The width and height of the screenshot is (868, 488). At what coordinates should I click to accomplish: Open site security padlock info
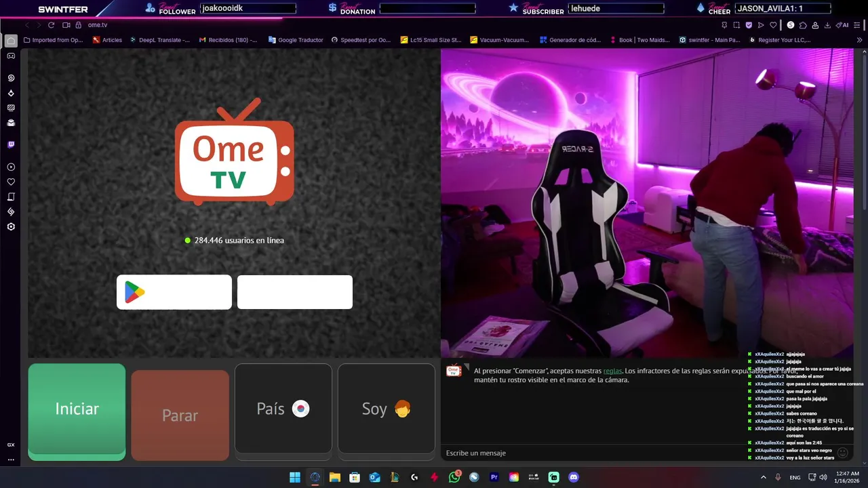tap(78, 25)
